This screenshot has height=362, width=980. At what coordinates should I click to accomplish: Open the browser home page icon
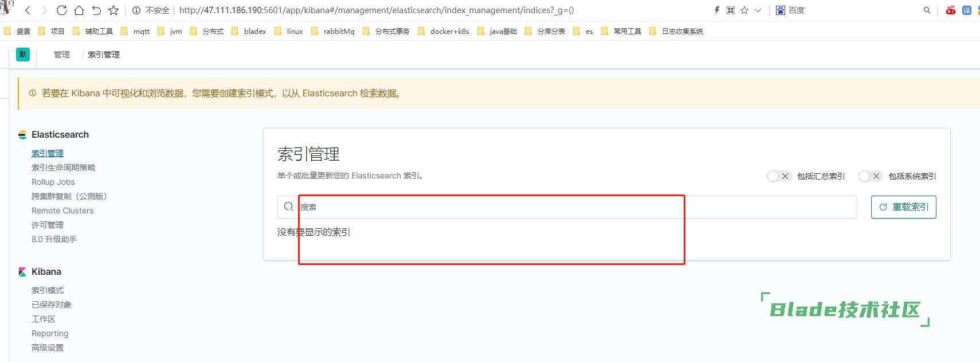tap(79, 10)
